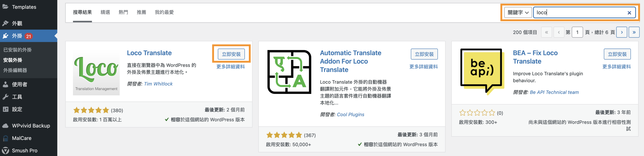The image size is (644, 156).
Task: Click the 外觀 paintbrush icon
Action: (x=5, y=23)
